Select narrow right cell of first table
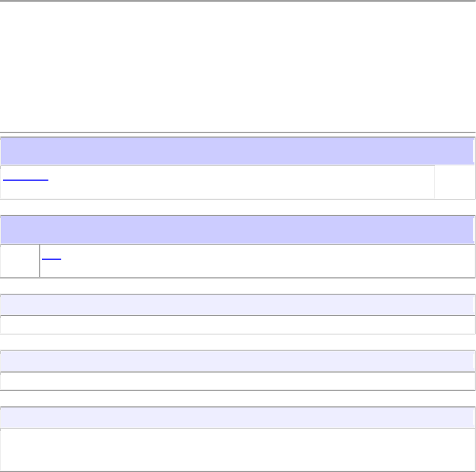 455,182
